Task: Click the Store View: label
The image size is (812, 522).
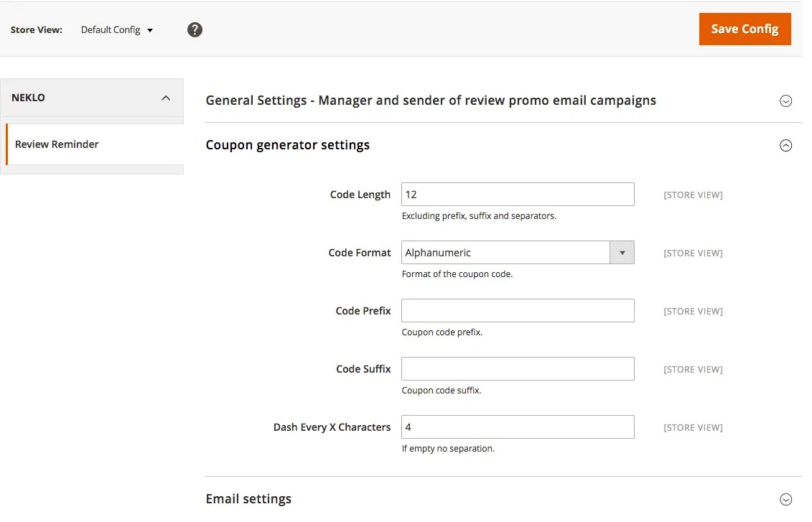Action: point(36,30)
